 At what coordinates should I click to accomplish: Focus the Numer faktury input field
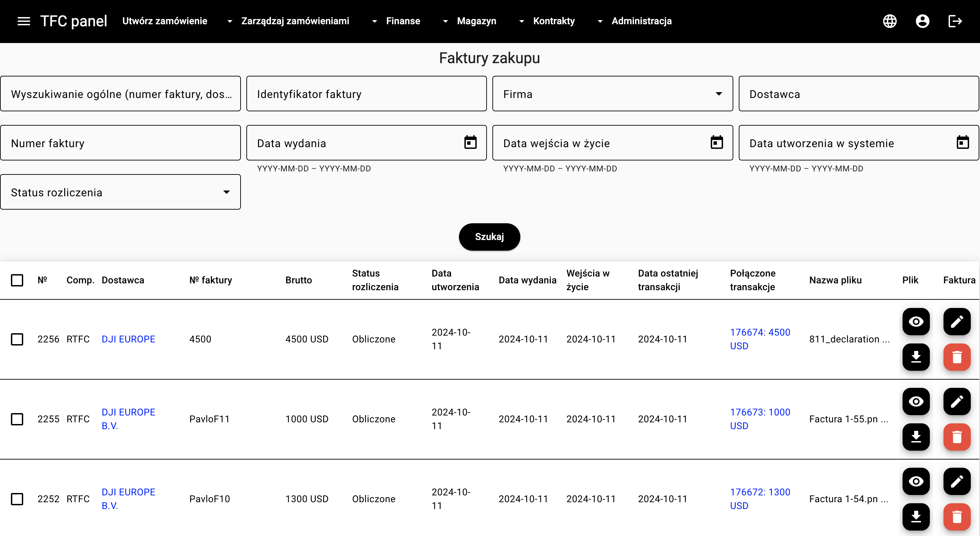coord(120,143)
